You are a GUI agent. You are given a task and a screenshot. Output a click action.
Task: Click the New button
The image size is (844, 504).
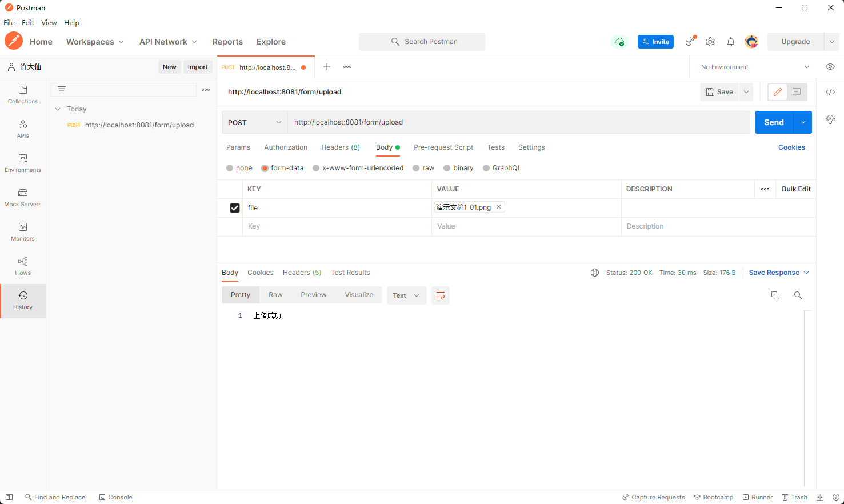point(170,67)
